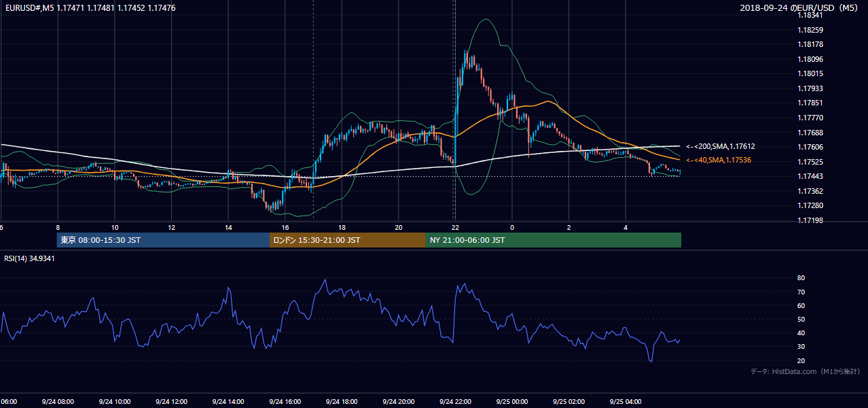Click price axis value 1.17851
The image size is (868, 408).
tap(810, 103)
